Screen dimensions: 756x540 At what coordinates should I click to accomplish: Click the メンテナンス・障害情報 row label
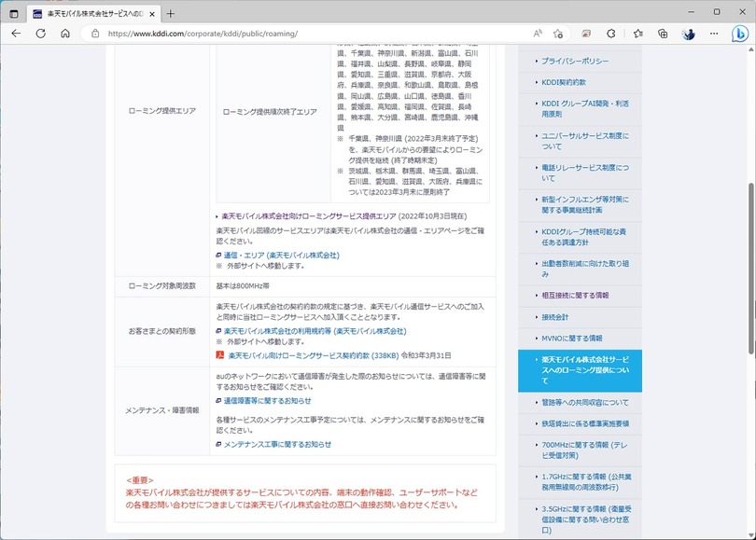tap(162, 410)
